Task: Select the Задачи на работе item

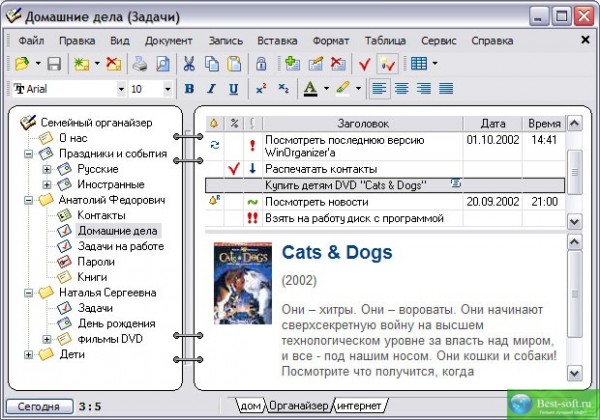Action: click(x=121, y=246)
